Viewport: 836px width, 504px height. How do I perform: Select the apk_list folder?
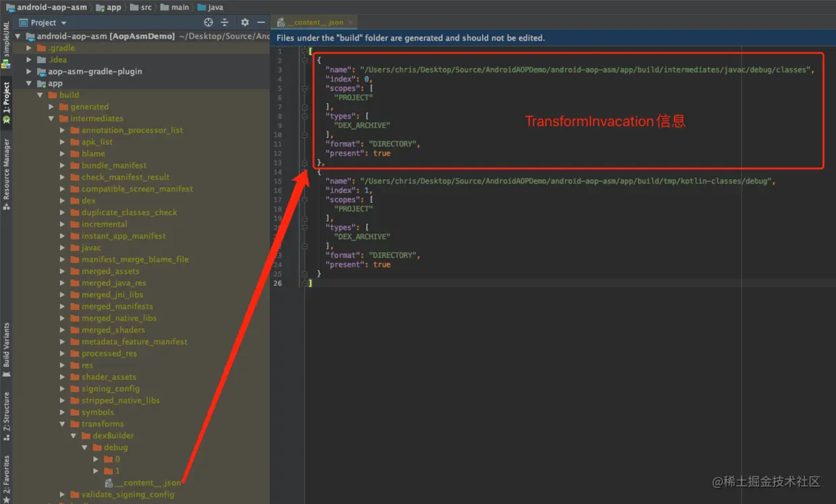[x=91, y=141]
